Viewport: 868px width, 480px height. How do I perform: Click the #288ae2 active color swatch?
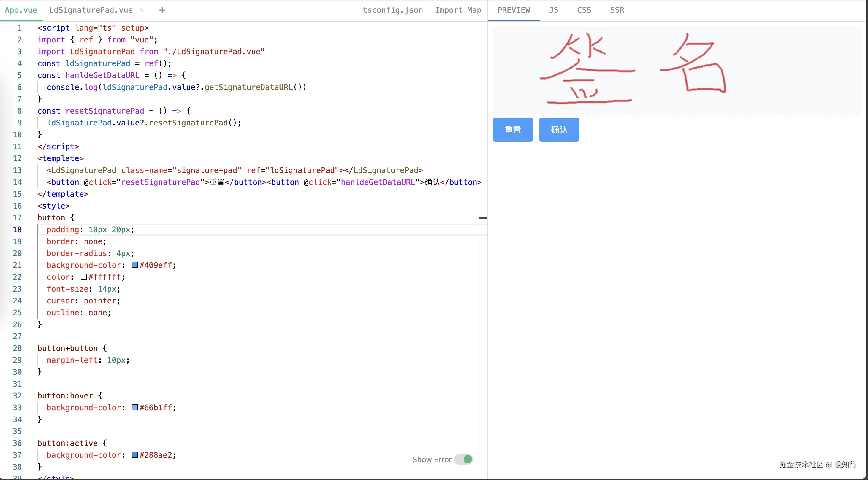click(135, 455)
